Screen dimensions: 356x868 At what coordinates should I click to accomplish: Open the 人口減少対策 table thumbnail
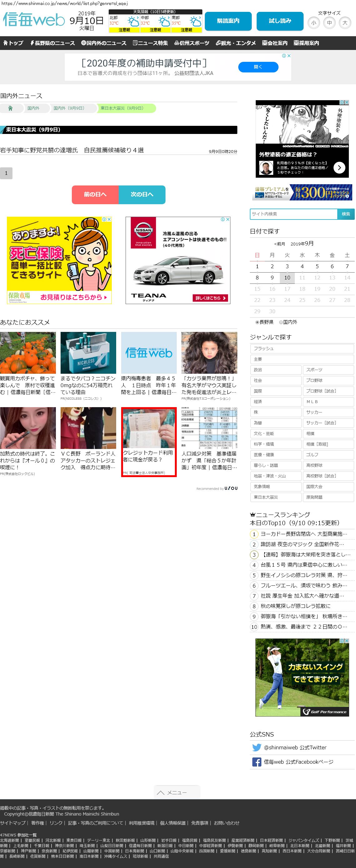(209, 428)
